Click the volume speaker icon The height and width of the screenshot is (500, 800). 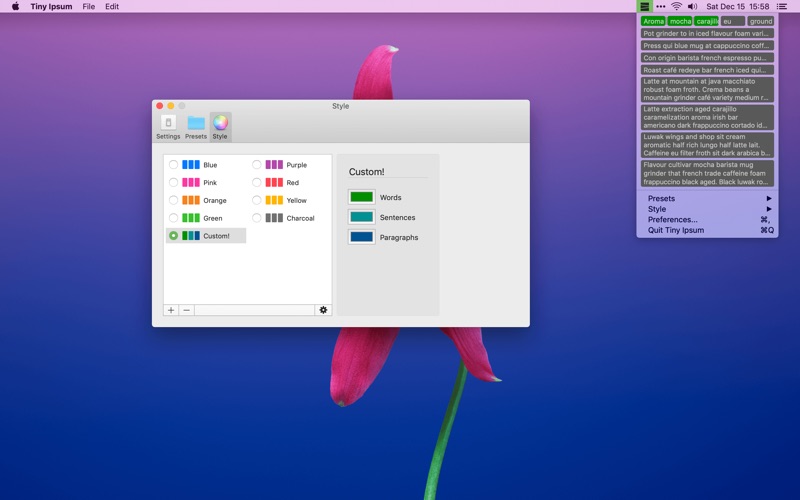[x=692, y=6]
